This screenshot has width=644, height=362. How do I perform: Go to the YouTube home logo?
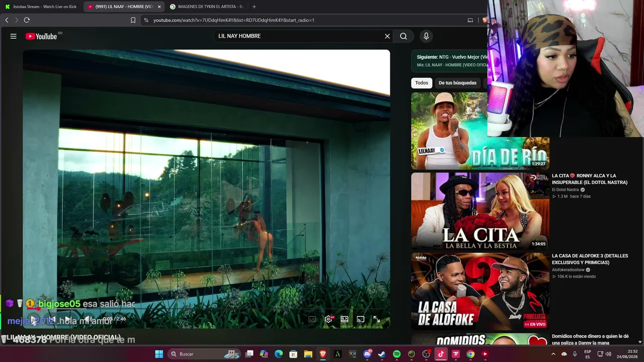tap(41, 36)
